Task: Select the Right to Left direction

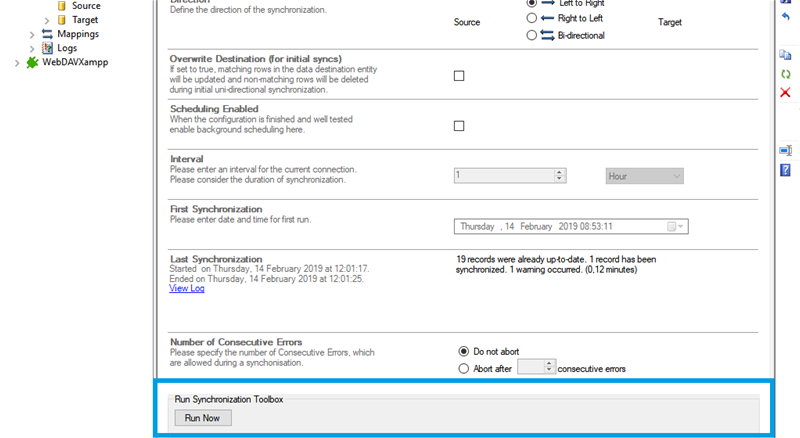Action: (531, 19)
